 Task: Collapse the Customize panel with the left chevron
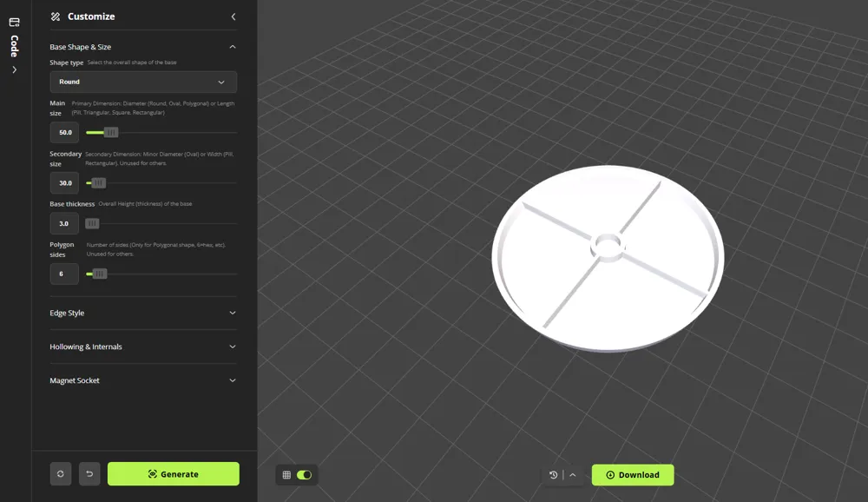233,16
